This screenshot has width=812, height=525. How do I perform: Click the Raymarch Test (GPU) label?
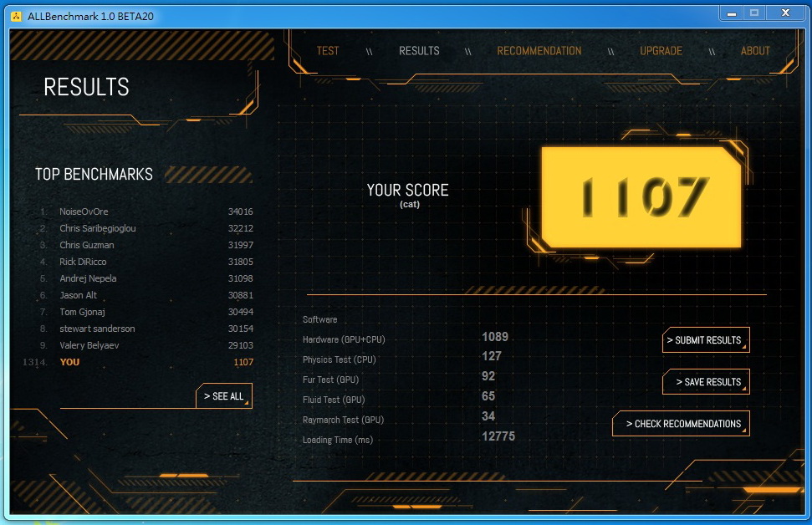coord(343,420)
